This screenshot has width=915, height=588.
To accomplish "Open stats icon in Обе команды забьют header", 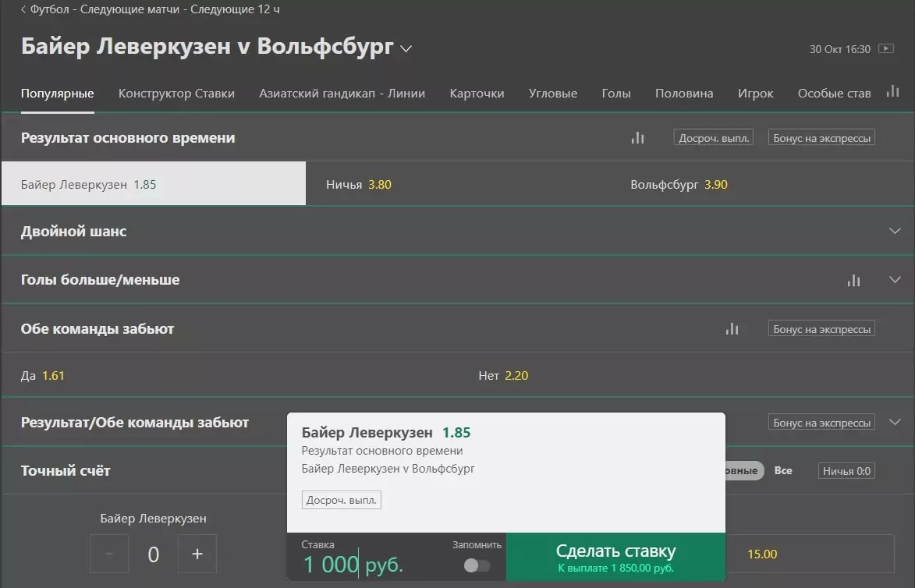I will click(732, 329).
